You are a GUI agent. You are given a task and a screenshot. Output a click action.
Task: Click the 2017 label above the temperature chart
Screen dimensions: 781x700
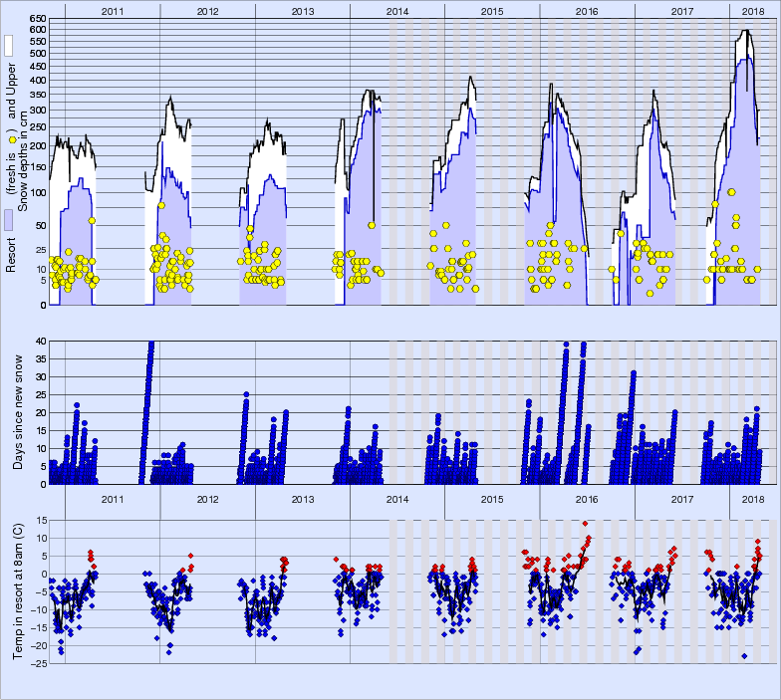682,499
